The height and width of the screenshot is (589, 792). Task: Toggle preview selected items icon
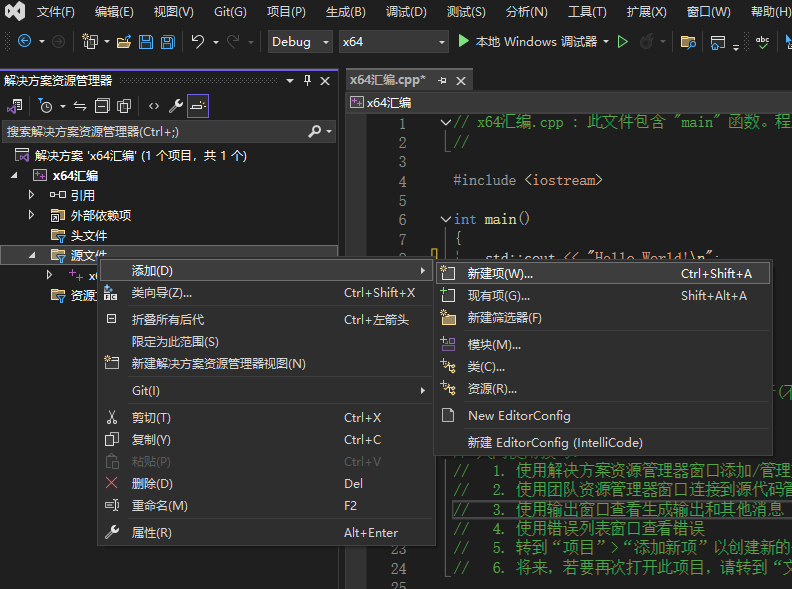[x=198, y=106]
